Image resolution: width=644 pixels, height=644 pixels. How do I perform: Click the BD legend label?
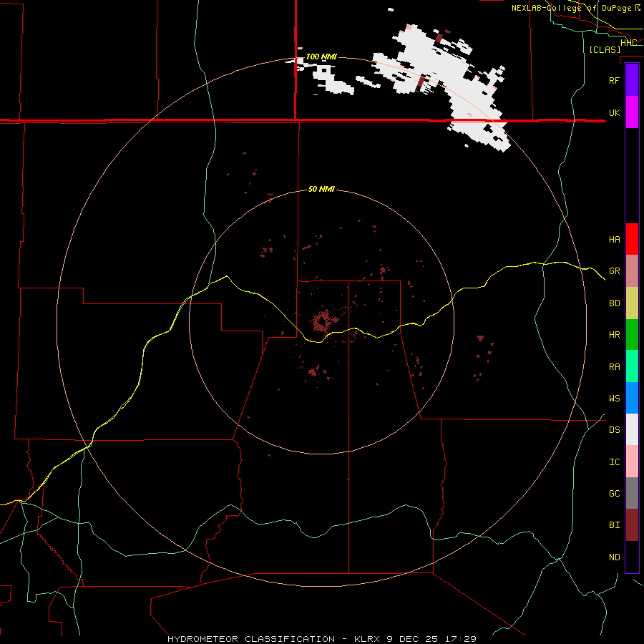(x=614, y=303)
